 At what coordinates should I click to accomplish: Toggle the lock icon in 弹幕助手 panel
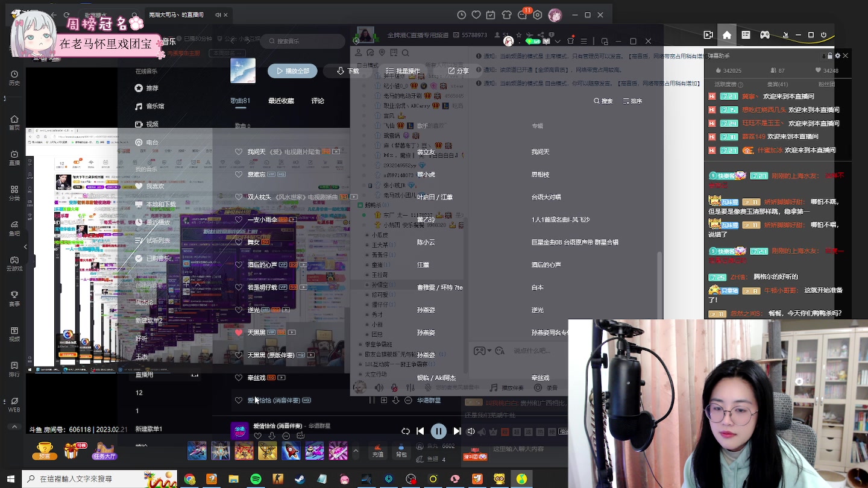pos(830,55)
